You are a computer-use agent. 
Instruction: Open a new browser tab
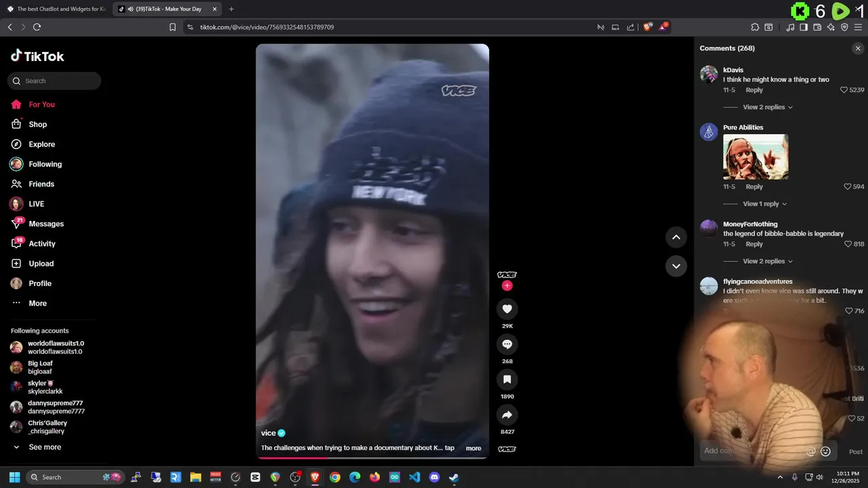(231, 9)
